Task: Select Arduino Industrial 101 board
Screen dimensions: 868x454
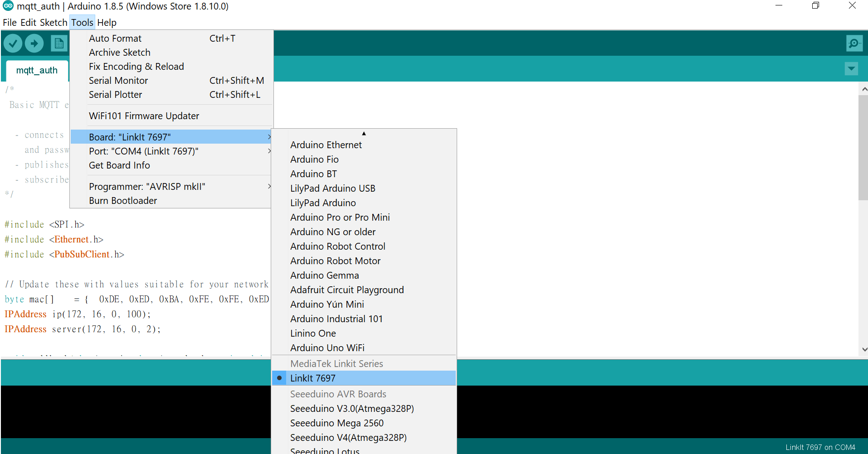Action: point(364,319)
